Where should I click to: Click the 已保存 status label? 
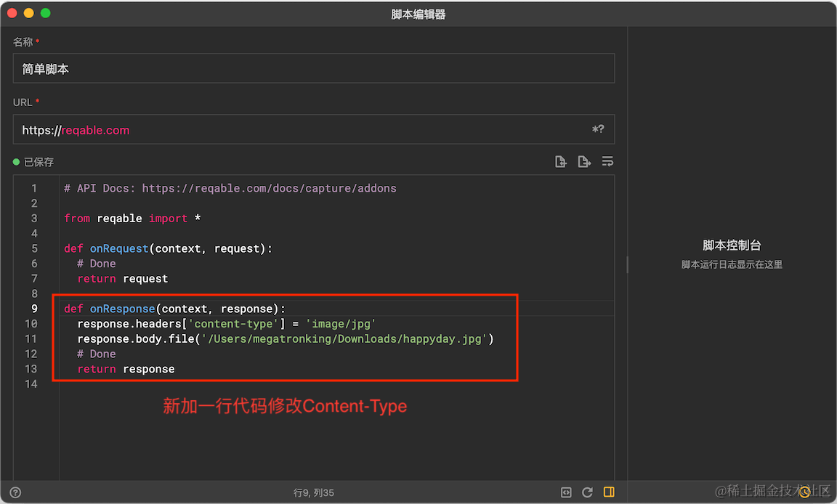click(x=39, y=162)
